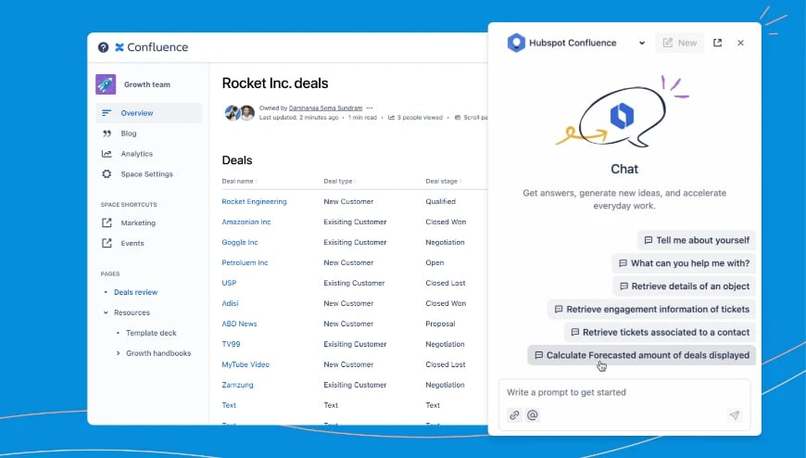Click the Events external link icon
806x458 pixels.
(x=106, y=243)
